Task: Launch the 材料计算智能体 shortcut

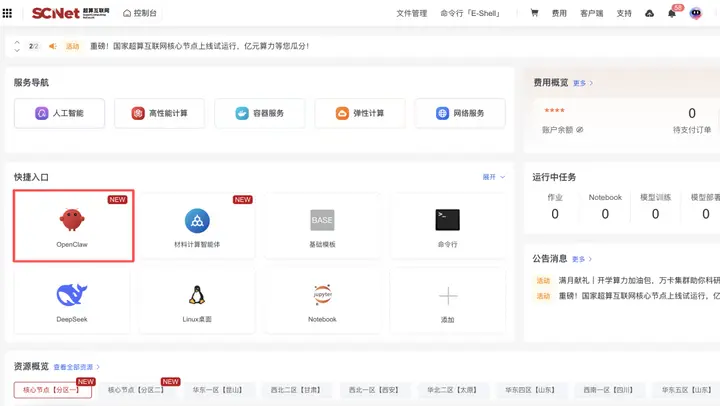Action: point(197,225)
